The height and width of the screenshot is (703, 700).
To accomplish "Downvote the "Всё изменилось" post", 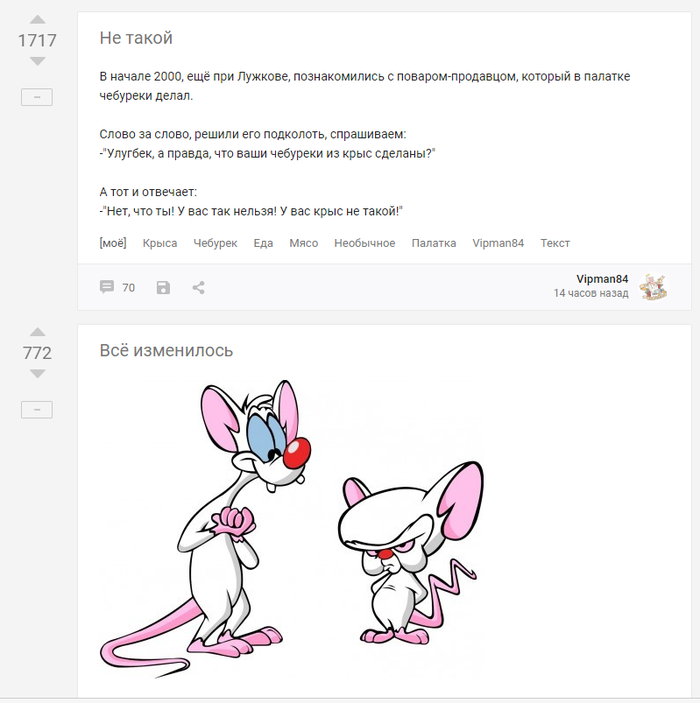I will [37, 373].
